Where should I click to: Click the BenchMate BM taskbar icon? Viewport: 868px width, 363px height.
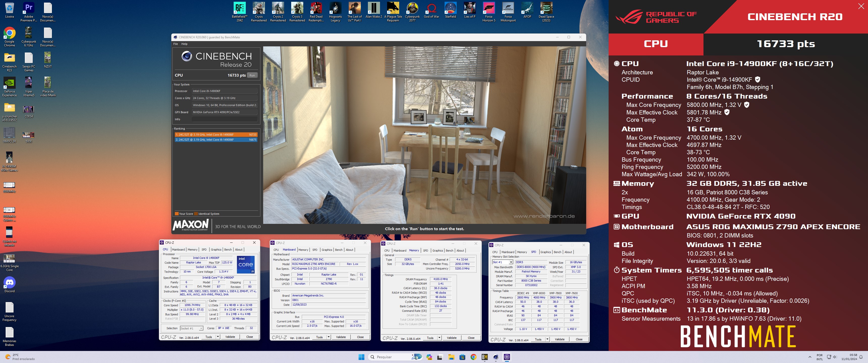[484, 357]
